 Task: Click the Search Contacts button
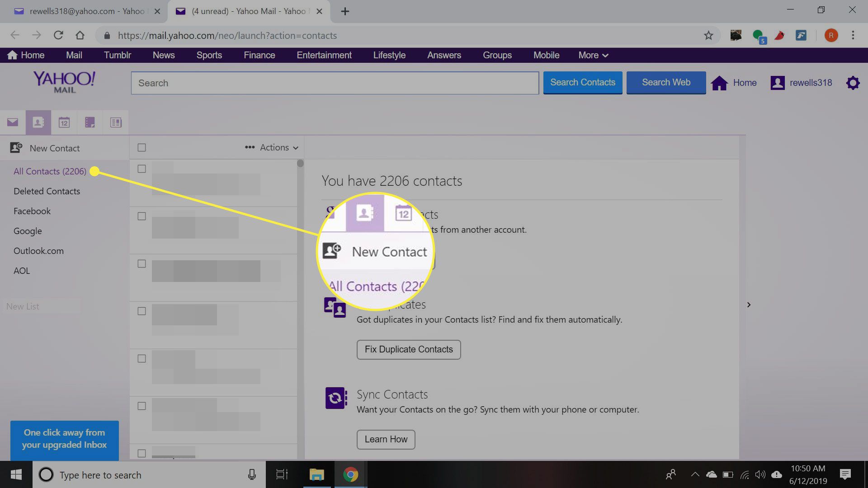(583, 83)
